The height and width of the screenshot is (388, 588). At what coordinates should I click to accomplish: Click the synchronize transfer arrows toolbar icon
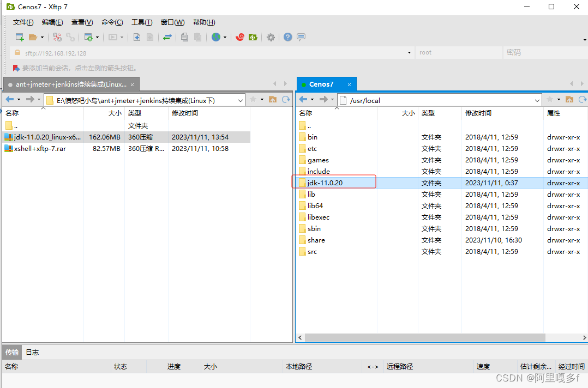pos(168,37)
